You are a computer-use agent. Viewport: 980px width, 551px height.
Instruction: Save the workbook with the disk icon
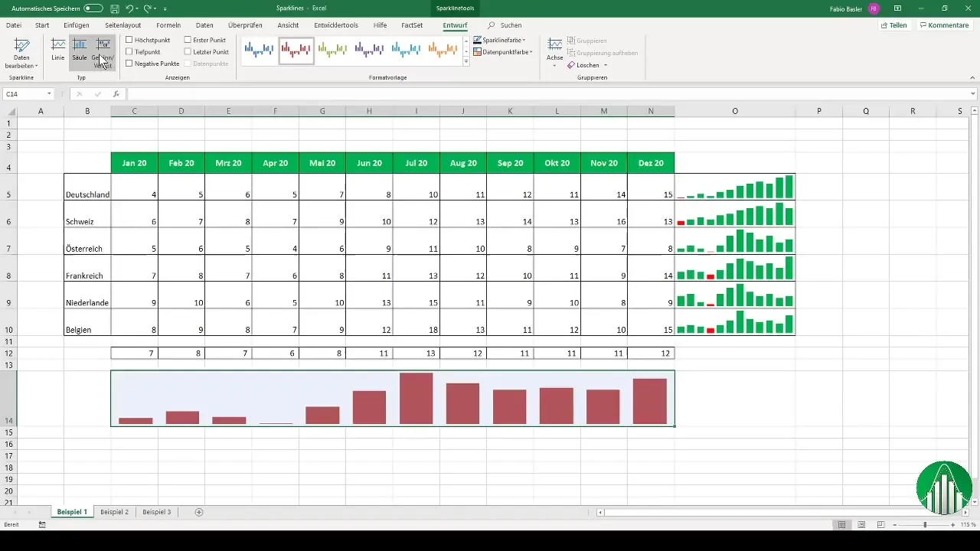coord(114,8)
